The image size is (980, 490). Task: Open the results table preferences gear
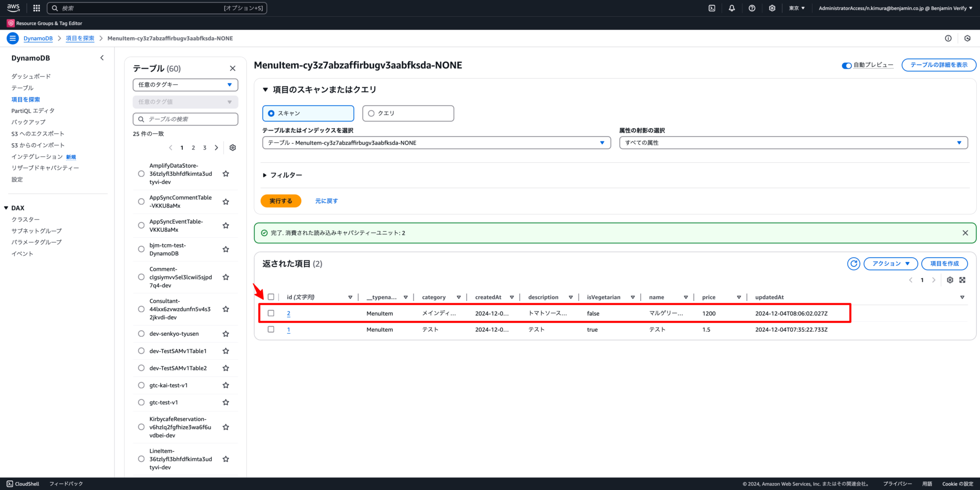tap(950, 280)
